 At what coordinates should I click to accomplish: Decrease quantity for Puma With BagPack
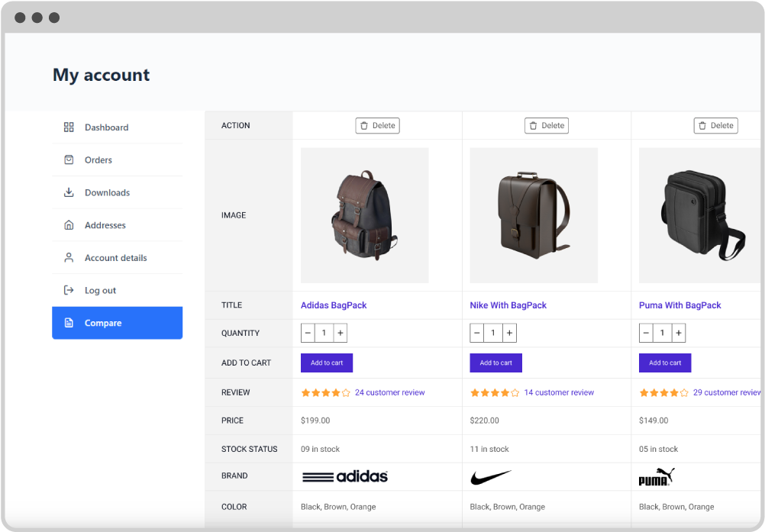point(646,333)
